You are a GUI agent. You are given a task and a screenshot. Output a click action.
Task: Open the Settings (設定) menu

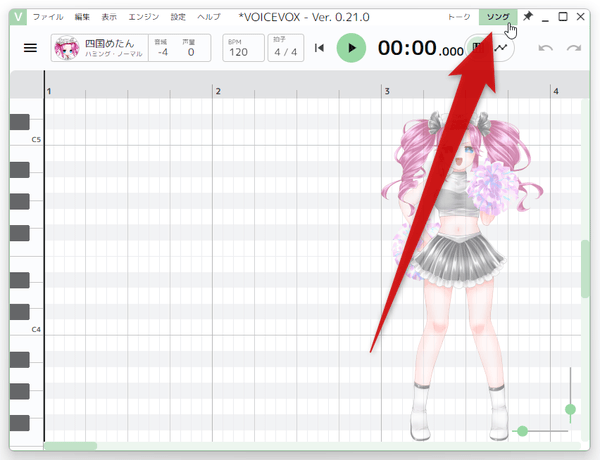(178, 17)
